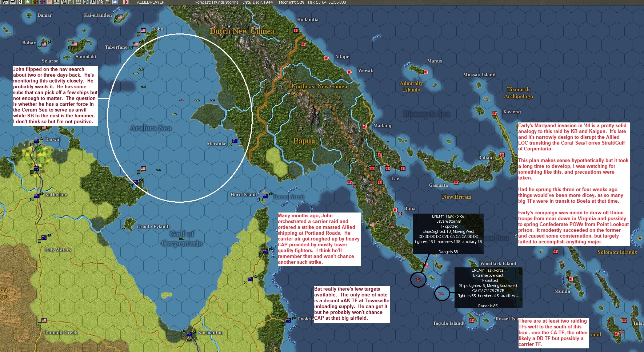This screenshot has width=644, height=352.
Task: Select the Japanese base flag at Hollandia
Action: [296, 31]
